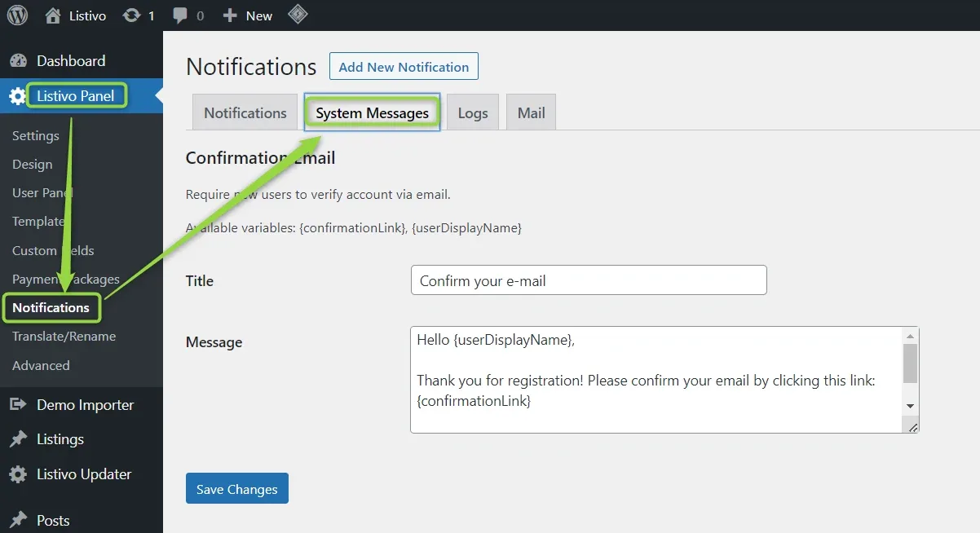The width and height of the screenshot is (980, 533).
Task: Click the Listivo home site icon
Action: (x=53, y=15)
